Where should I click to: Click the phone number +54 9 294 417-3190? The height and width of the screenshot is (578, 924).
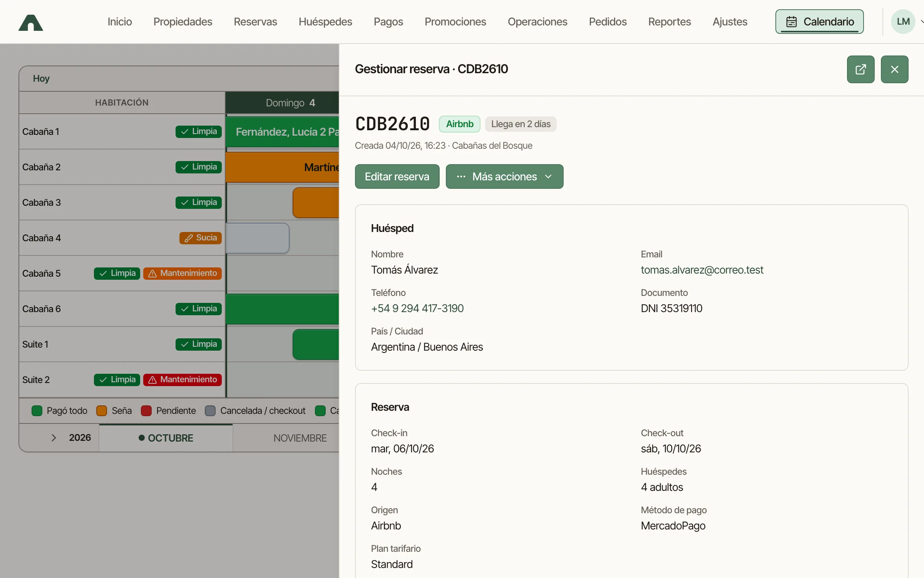pos(417,308)
